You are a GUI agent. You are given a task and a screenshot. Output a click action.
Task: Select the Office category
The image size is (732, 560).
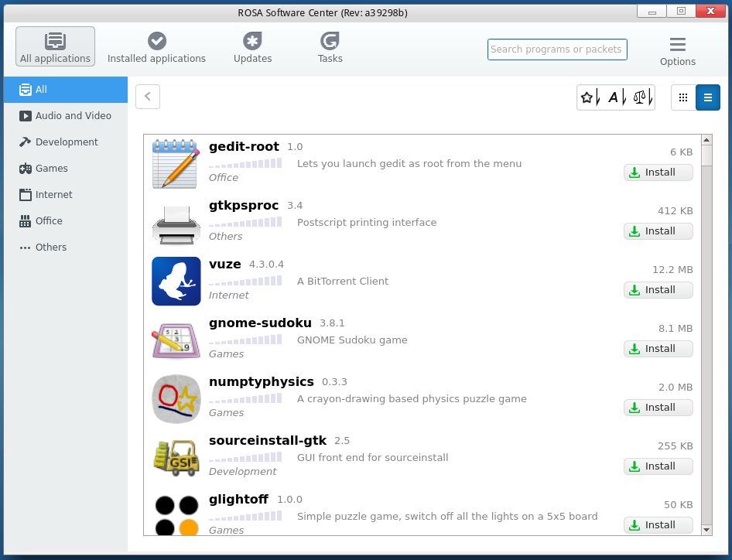[48, 220]
